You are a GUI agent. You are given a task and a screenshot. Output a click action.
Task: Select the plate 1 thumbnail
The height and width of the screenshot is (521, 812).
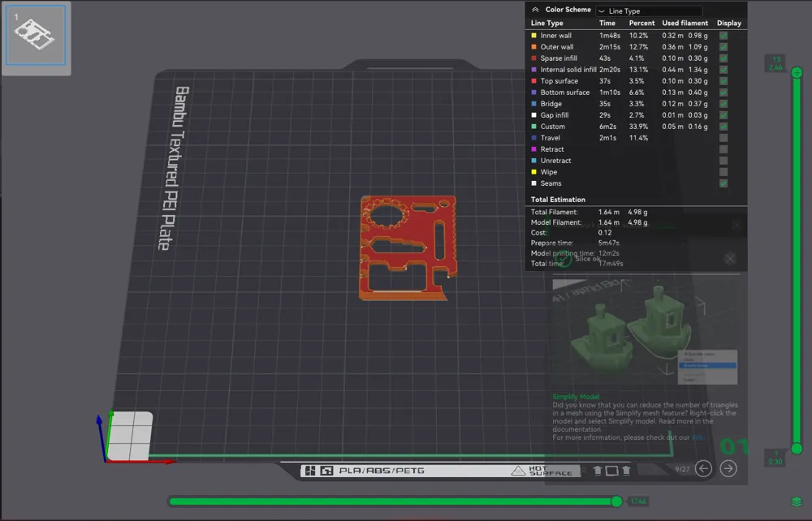tap(36, 35)
